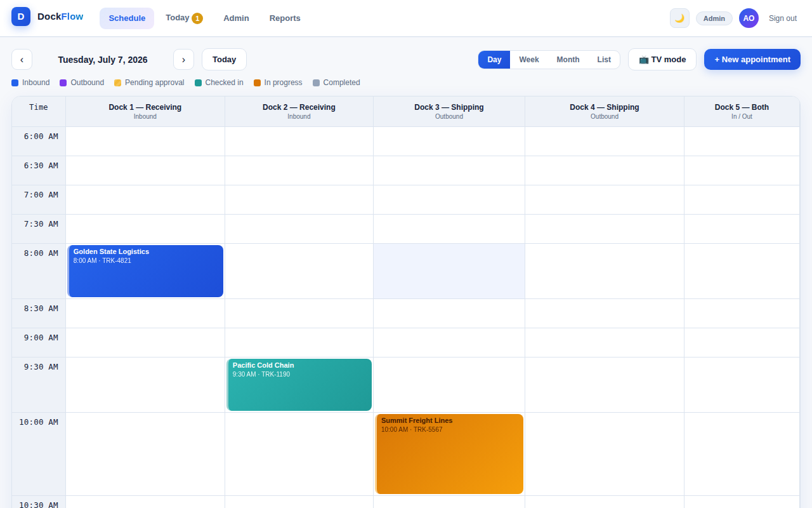Viewport: 812px width, 508px height.
Task: Click the 8:00 AM time label
Action: [x=41, y=253]
